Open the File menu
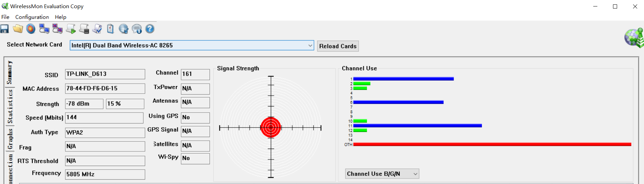 click(5, 17)
